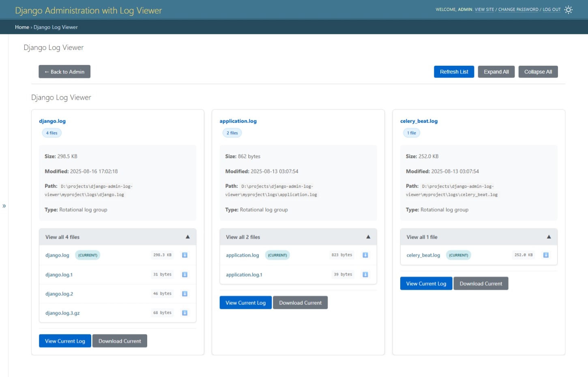Viewport: 588px width, 377px height.
Task: Open django.log.2 in the file list
Action: 59,294
